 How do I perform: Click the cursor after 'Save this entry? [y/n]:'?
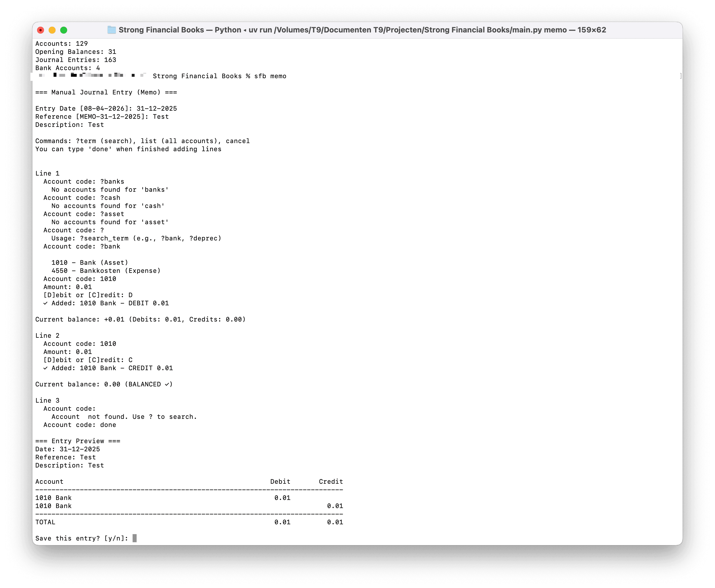point(134,538)
